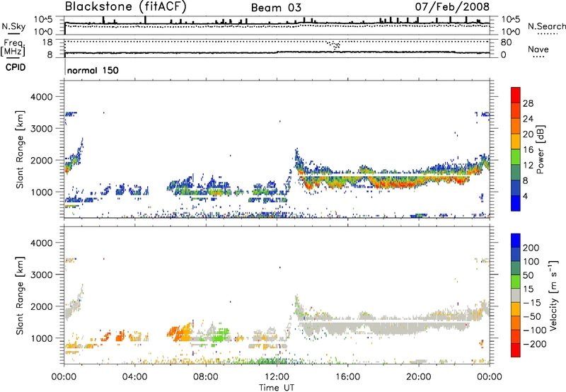Click the 'Velocity [m s-1]' color bar label
The image size is (566, 392).
(x=554, y=295)
